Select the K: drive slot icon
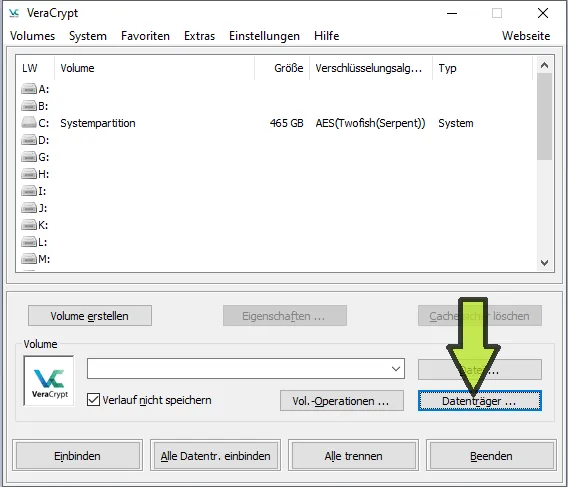 click(29, 225)
